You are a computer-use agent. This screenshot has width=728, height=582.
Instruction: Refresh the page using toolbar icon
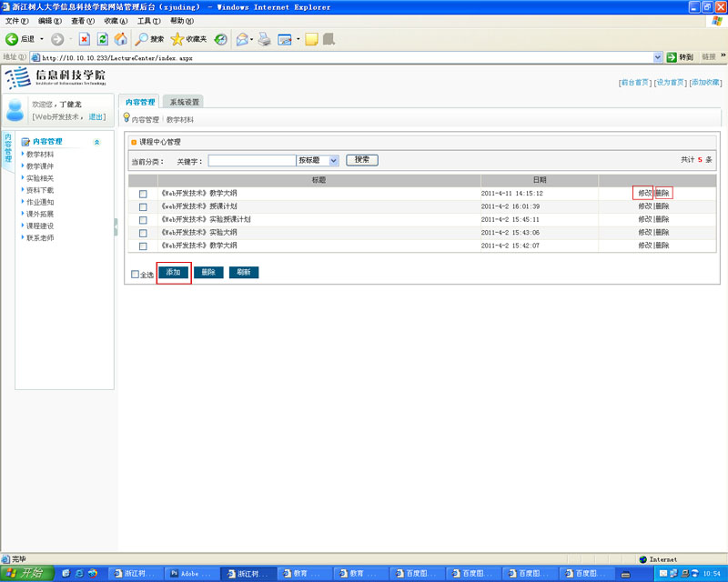click(102, 39)
